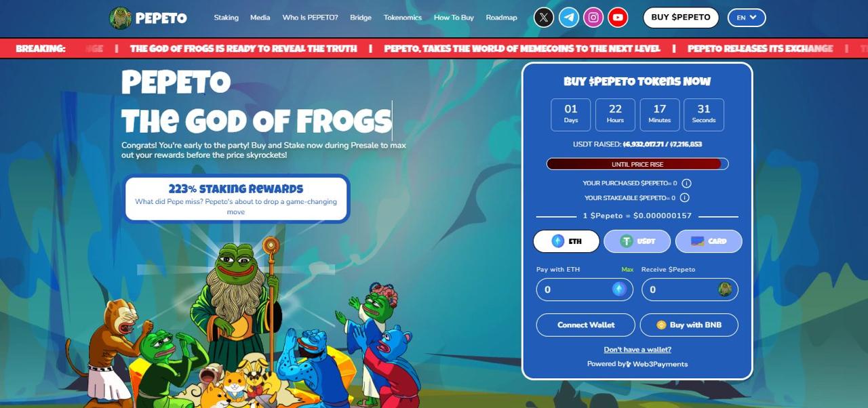Click info icon beside stakeable $PEPETO
The height and width of the screenshot is (408, 868).
click(685, 198)
